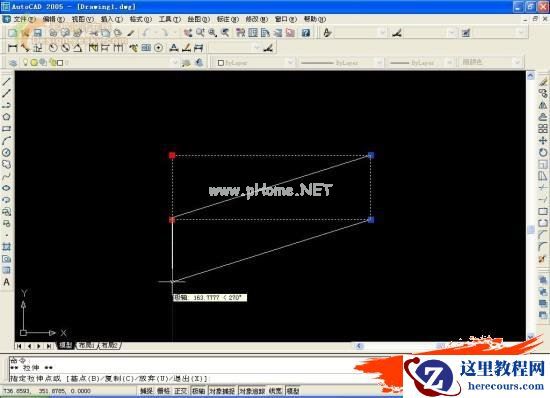Open the 文件 File menu
Viewport: 550px width, 398px height.
coord(24,19)
